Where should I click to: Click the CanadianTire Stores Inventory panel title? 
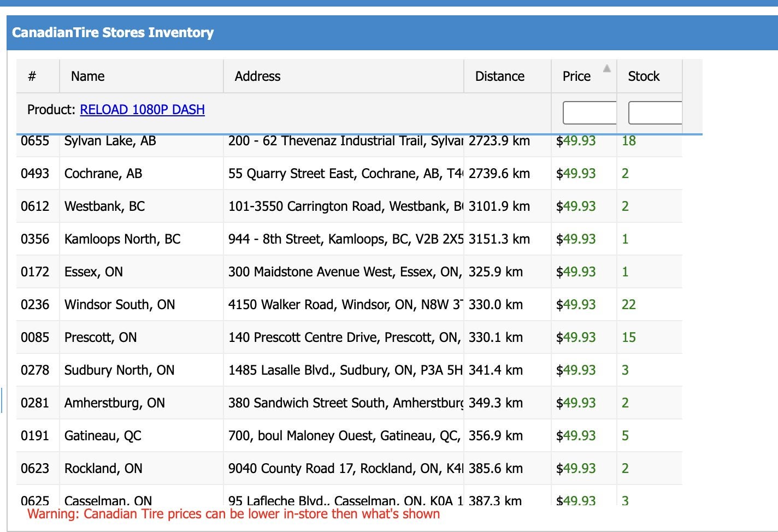[113, 33]
